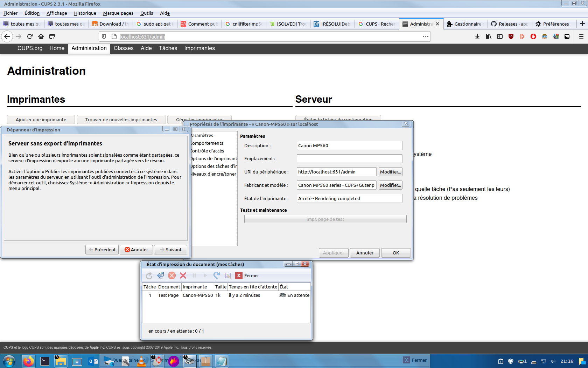Click the release job play icon

coord(205,275)
